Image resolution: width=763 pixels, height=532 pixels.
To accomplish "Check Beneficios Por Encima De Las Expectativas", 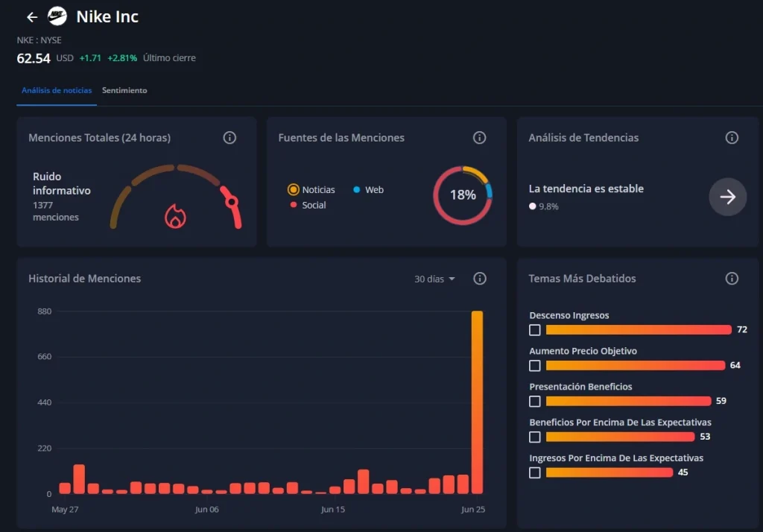I will pyautogui.click(x=535, y=437).
